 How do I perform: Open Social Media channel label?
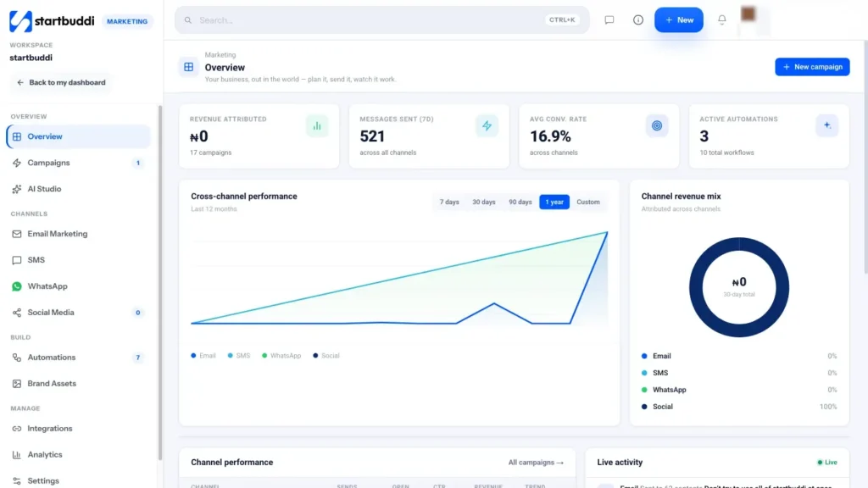click(51, 313)
